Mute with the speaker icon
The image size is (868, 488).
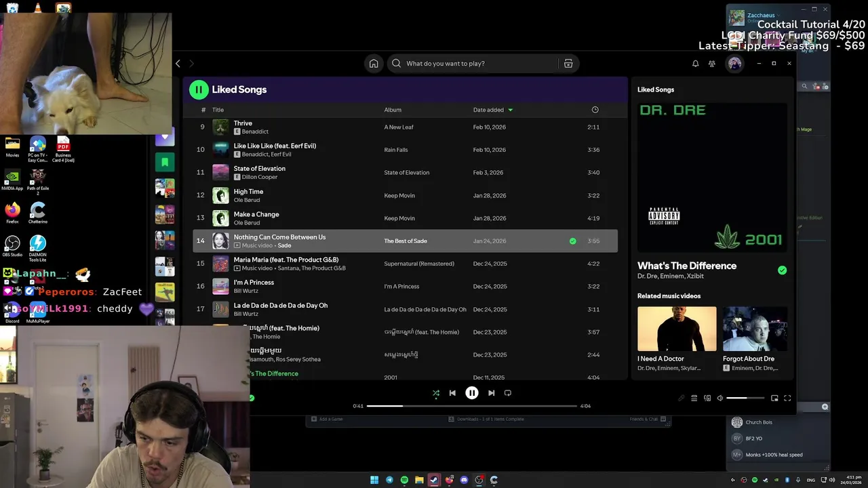coord(720,399)
